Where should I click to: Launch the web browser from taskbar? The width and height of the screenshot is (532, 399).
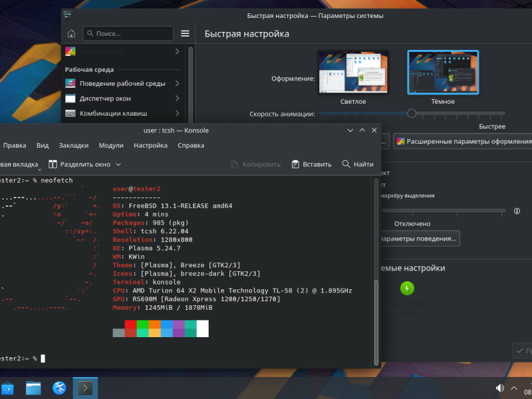[x=59, y=388]
